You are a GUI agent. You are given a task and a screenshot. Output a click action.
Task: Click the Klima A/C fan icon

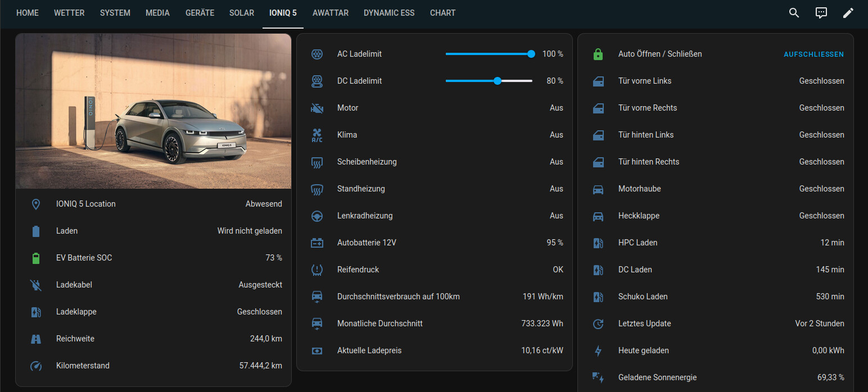pos(317,135)
